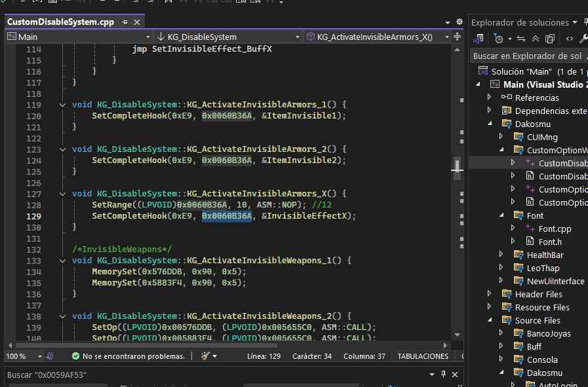Expand the NewUiInterface folder

click(x=501, y=280)
